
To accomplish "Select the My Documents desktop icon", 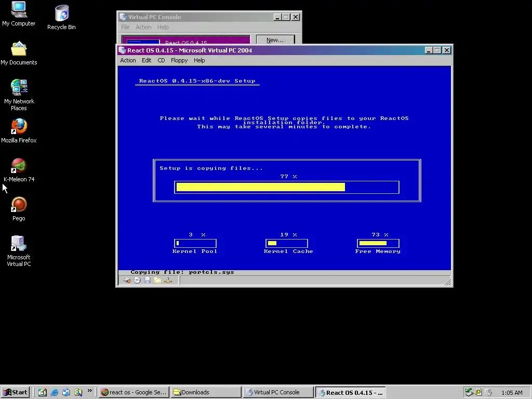I will pos(19,54).
